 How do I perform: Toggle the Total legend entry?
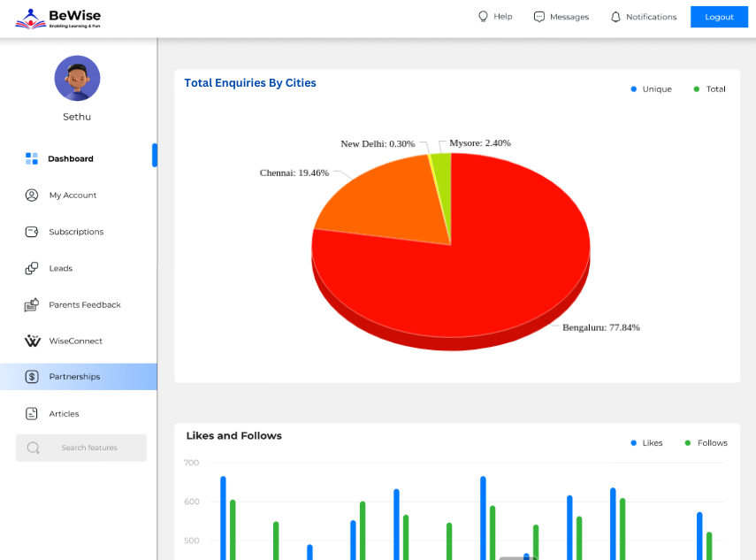click(x=710, y=88)
